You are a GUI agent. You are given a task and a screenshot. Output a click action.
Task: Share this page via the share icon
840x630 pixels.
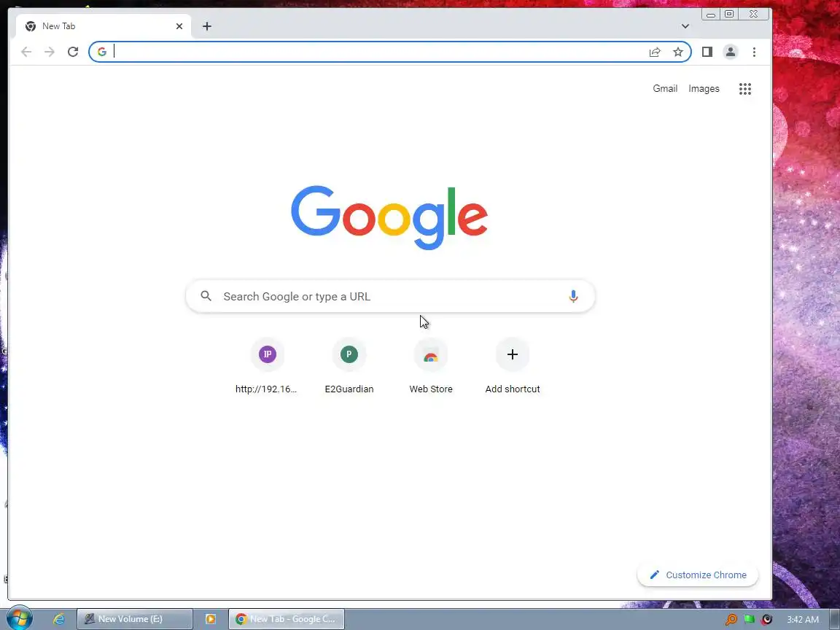[655, 52]
